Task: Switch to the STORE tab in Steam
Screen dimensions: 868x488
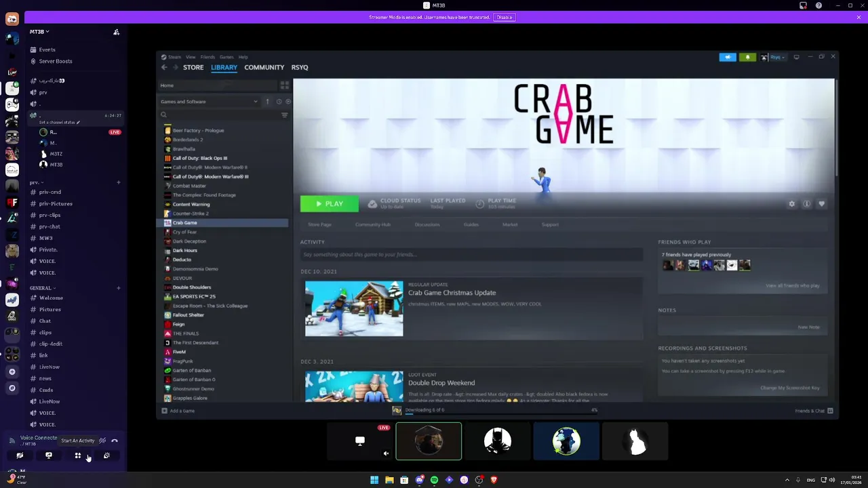Action: click(x=193, y=67)
